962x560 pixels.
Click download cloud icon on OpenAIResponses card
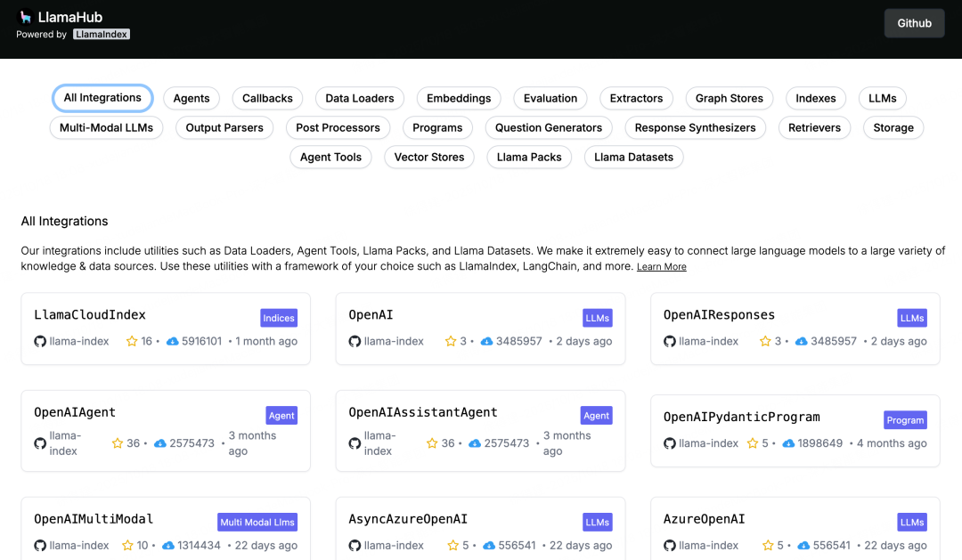click(802, 341)
